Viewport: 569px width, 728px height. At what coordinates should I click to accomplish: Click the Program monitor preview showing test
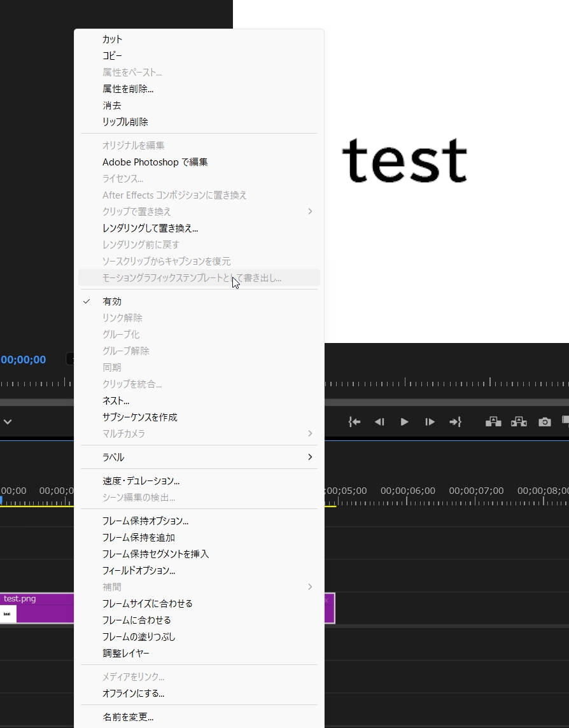pyautogui.click(x=446, y=171)
